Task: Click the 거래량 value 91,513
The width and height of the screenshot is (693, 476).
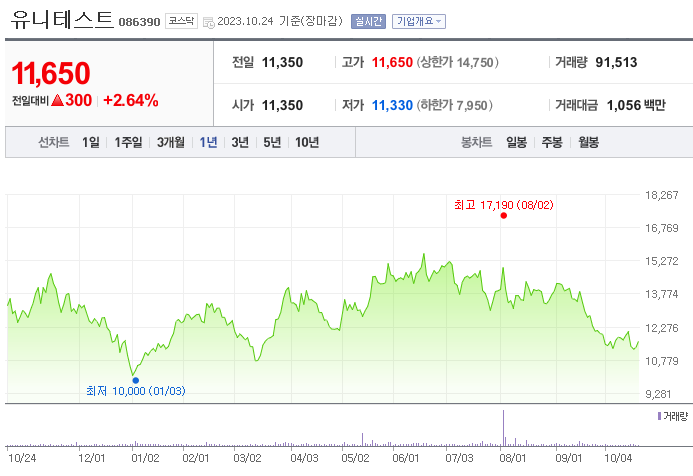Action: 616,62
